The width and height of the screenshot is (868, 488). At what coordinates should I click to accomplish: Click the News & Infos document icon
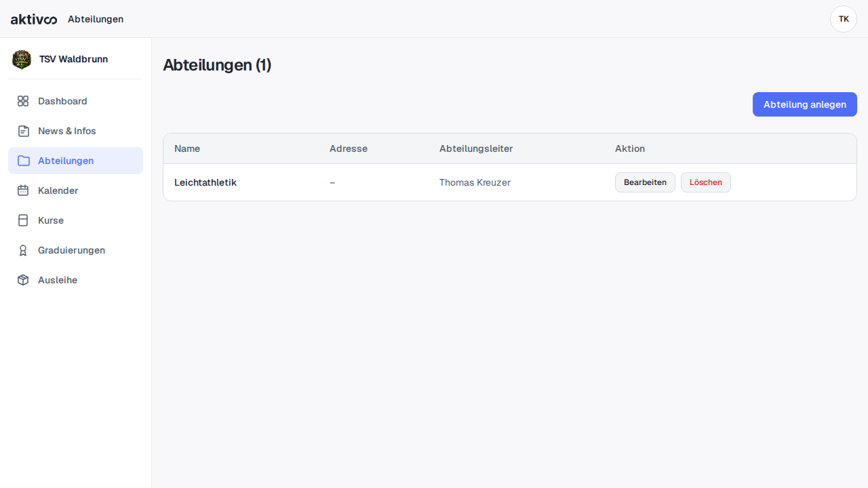(x=23, y=131)
